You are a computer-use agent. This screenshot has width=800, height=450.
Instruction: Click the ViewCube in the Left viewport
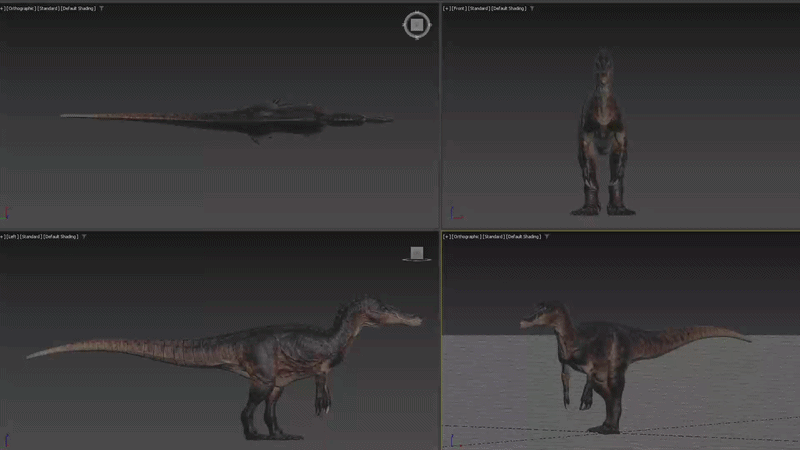coord(417,254)
